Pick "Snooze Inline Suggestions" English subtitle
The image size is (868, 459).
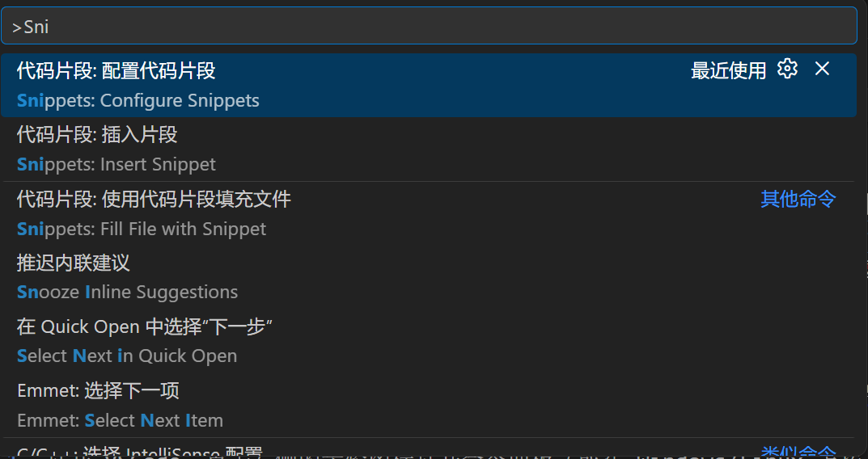coord(128,293)
